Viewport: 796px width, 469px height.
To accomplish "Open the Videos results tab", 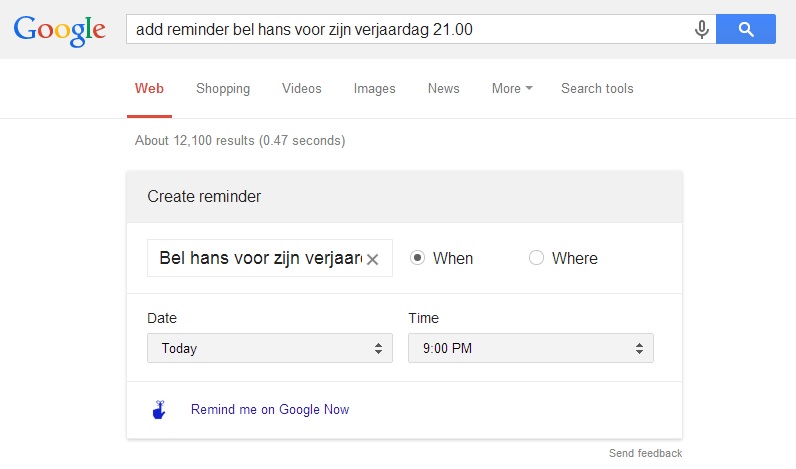I will click(x=302, y=88).
